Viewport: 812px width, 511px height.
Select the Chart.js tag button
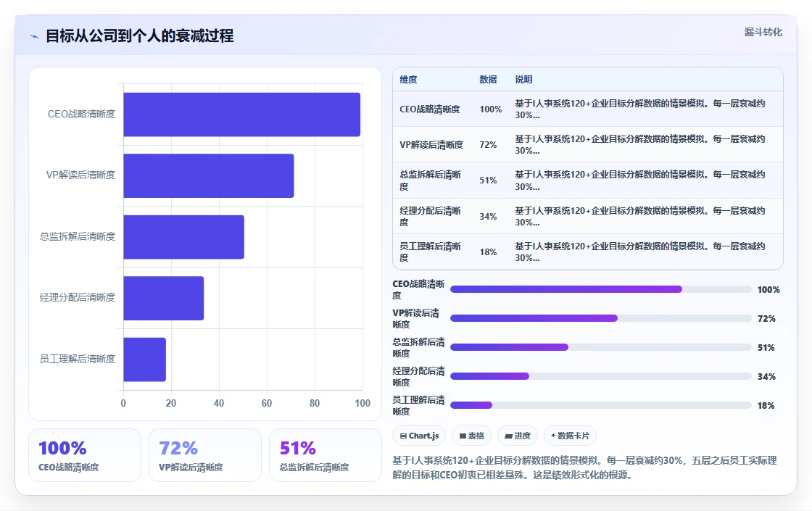(419, 436)
